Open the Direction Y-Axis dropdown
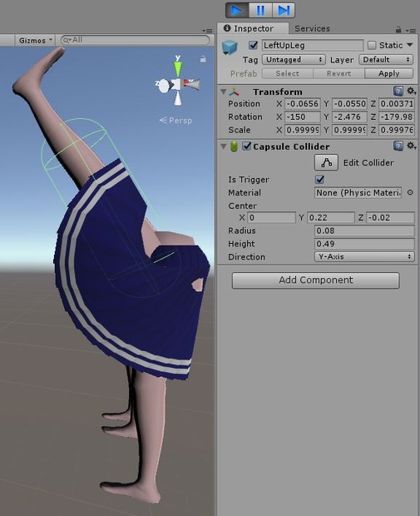420x516 pixels. pyautogui.click(x=364, y=256)
